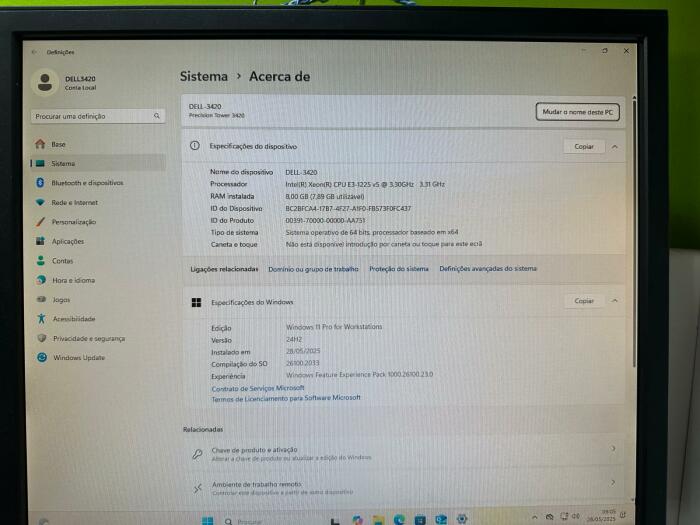Click the device specifications info icon

[x=195, y=146]
